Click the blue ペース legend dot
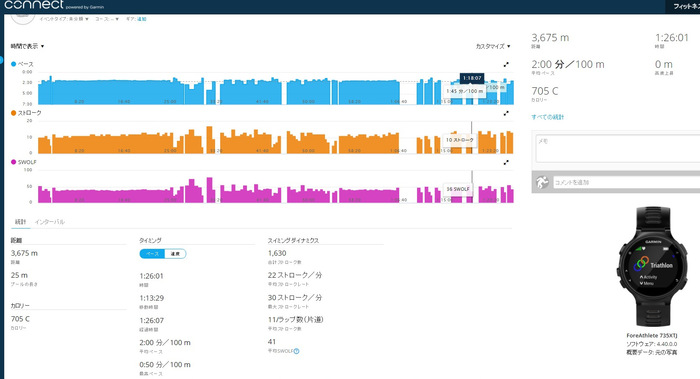This screenshot has height=379, width=700. [13, 64]
